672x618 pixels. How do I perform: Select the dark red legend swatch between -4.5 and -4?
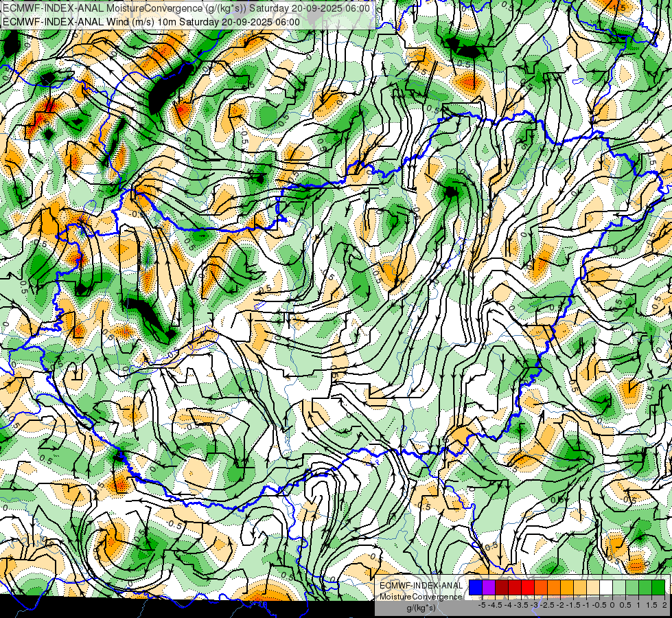(502, 588)
